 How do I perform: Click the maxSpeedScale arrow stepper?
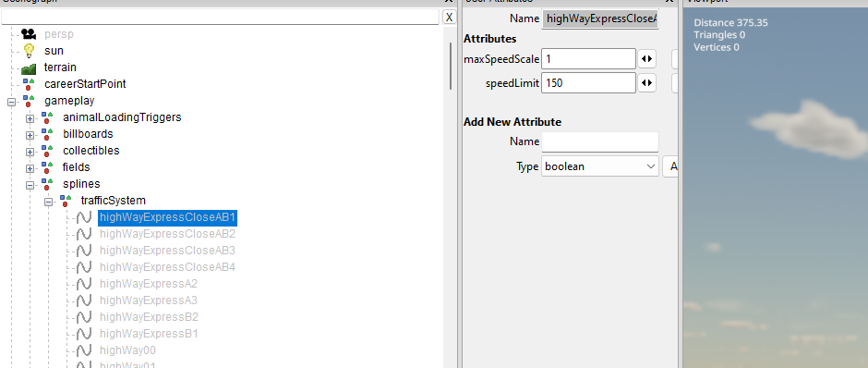[646, 58]
